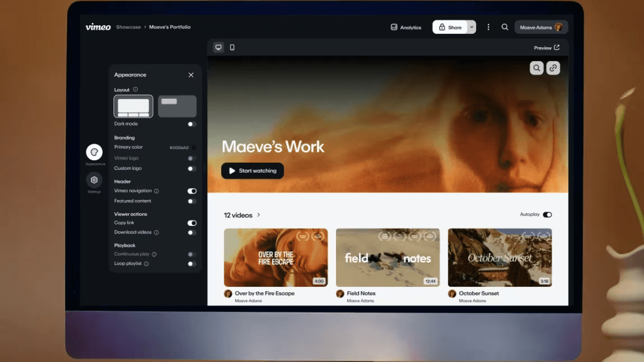Screen dimensions: 644x362
Task: Click the Over by the Fire Escape title
Action: (265, 293)
